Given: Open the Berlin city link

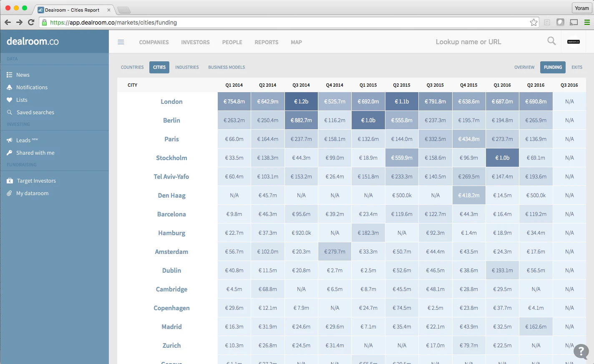Looking at the screenshot, I should pos(171,120).
